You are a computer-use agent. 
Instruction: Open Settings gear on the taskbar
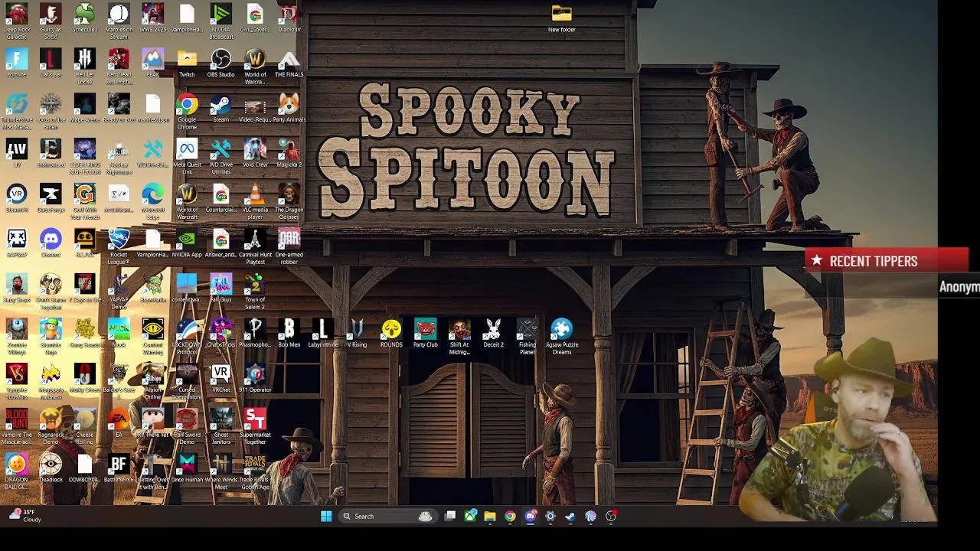(x=550, y=517)
